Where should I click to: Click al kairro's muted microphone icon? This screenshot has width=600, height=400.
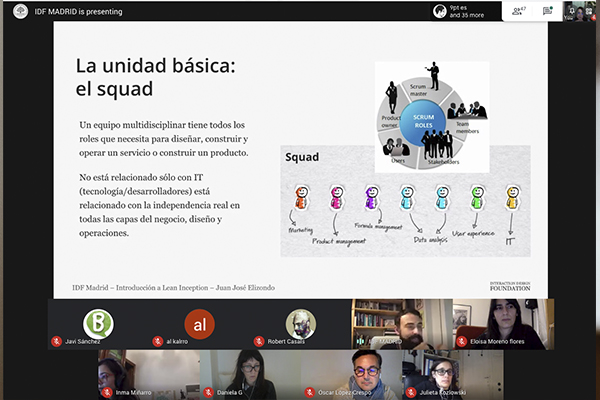pos(159,342)
